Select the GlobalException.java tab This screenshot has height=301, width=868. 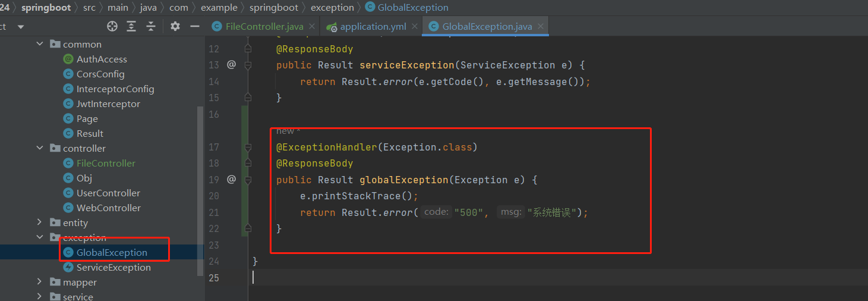click(487, 26)
